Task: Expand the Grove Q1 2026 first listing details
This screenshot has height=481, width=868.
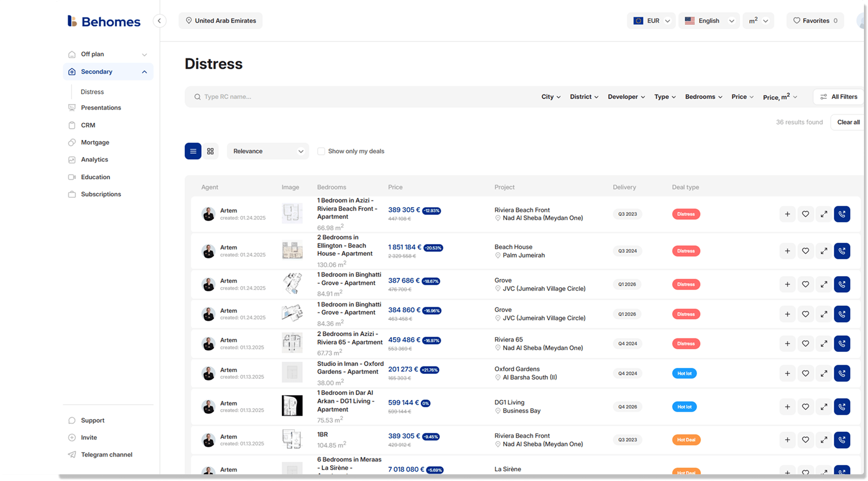Action: click(x=823, y=284)
